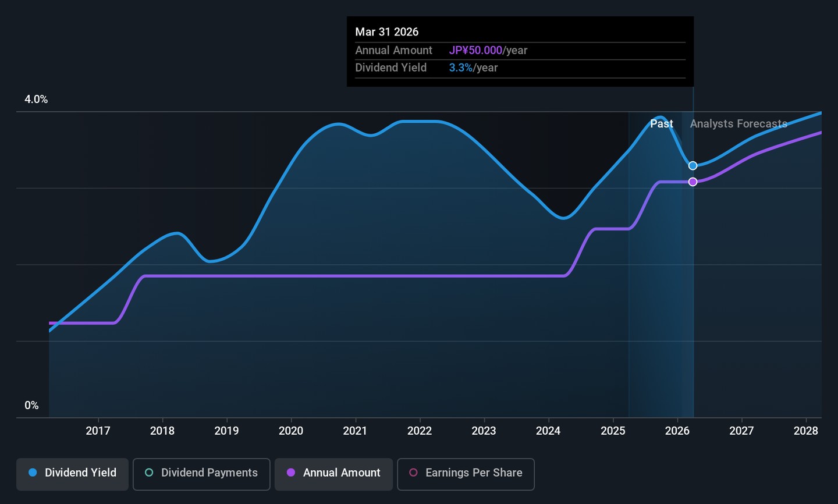Click the 4.0% y-axis label
Screen dimensions: 838x504
coord(36,100)
